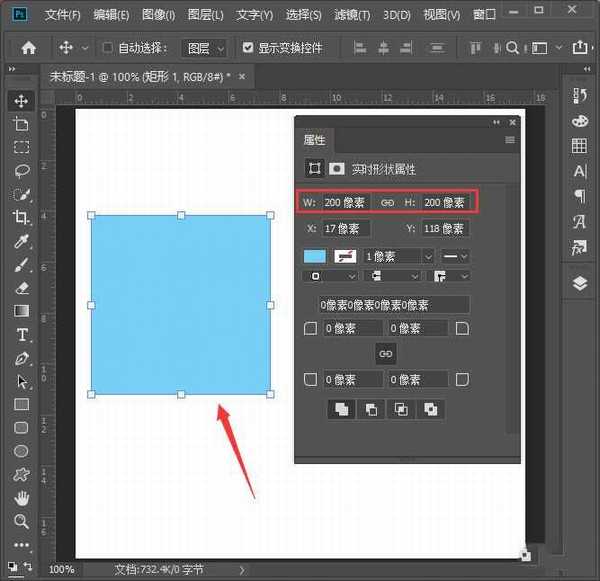This screenshot has width=600, height=581.
Task: Click the blue fill color swatch
Action: pyautogui.click(x=315, y=257)
